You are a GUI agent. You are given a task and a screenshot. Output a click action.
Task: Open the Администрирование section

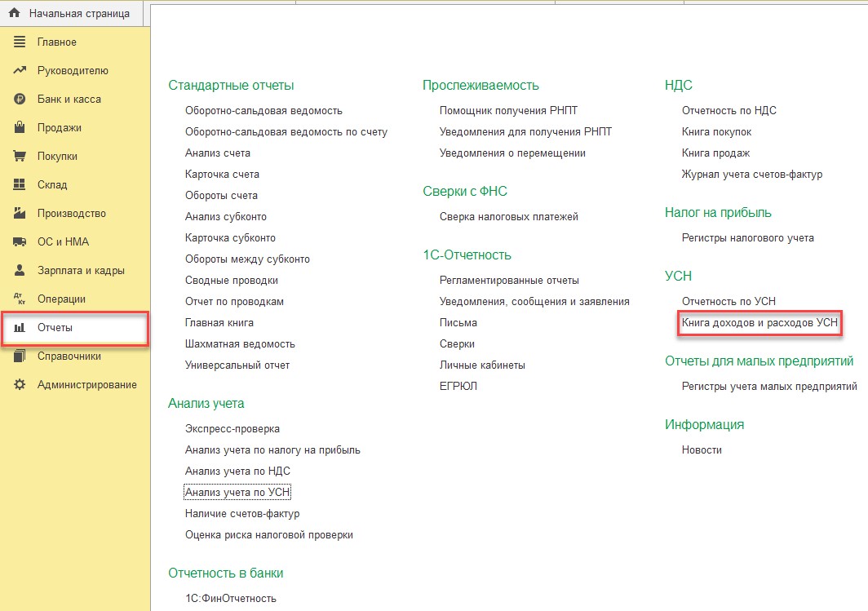[x=87, y=385]
